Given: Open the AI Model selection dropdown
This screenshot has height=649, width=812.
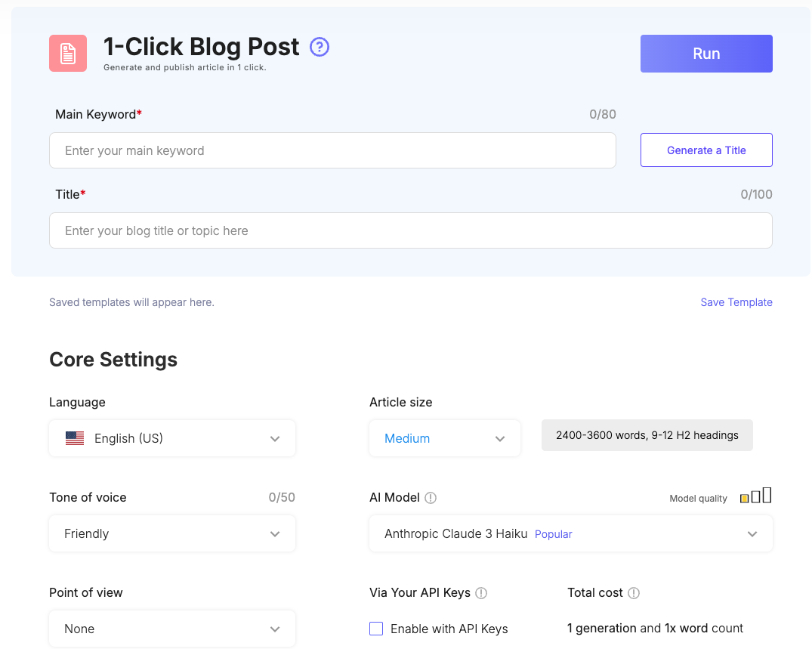Looking at the screenshot, I should 570,533.
